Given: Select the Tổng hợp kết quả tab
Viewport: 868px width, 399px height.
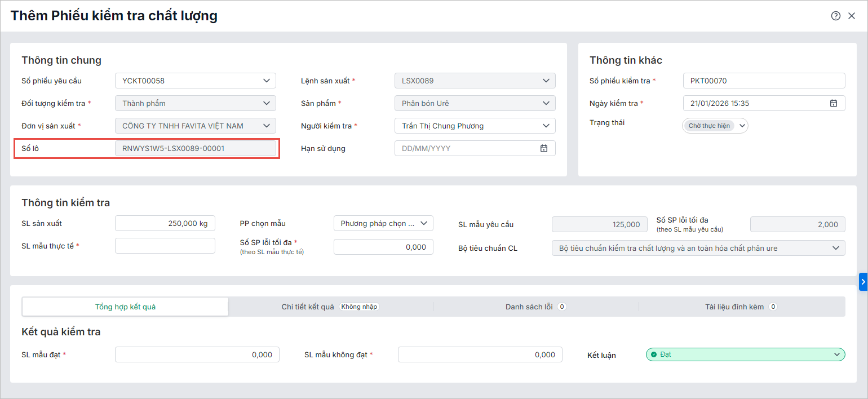Looking at the screenshot, I should click(125, 307).
